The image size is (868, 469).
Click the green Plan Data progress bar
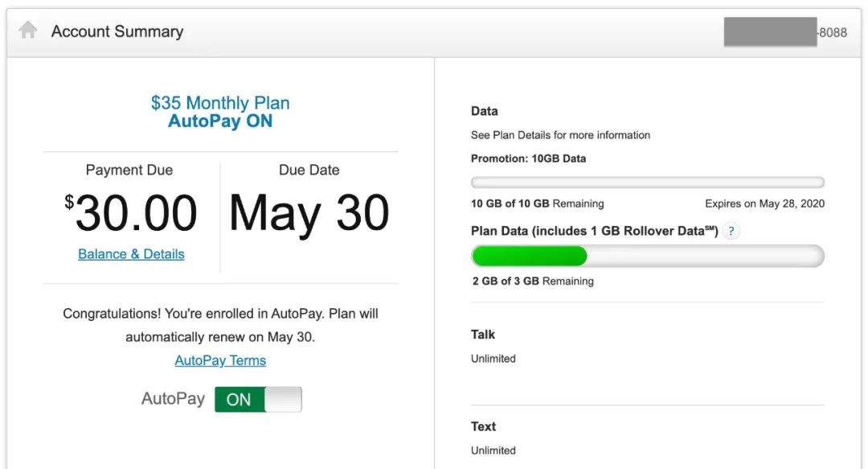(x=647, y=256)
